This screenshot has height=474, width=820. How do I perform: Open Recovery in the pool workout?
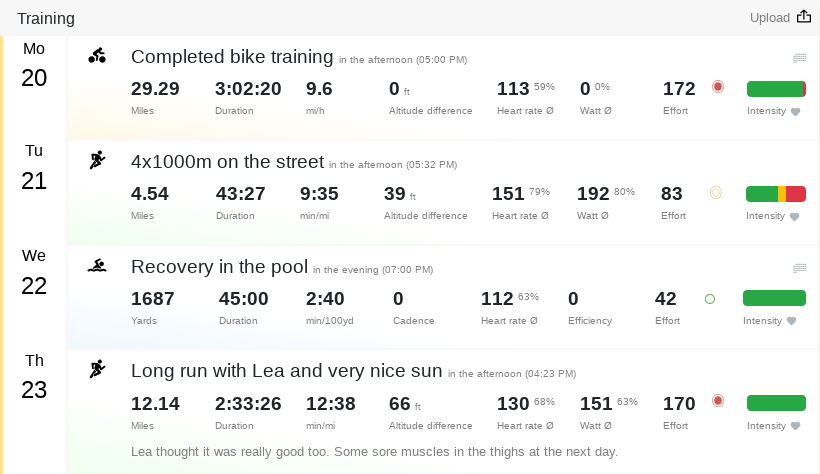pyautogui.click(x=219, y=267)
